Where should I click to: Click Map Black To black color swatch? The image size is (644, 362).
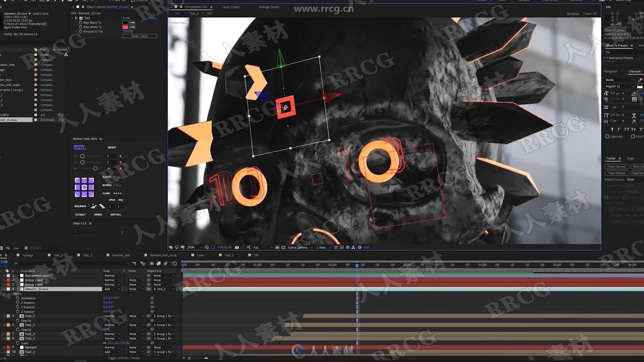pyautogui.click(x=125, y=22)
